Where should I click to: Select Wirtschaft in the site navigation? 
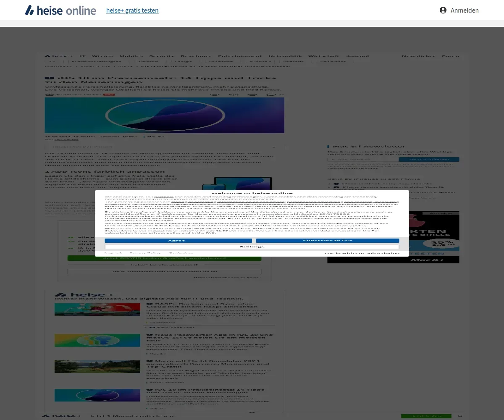(x=323, y=56)
